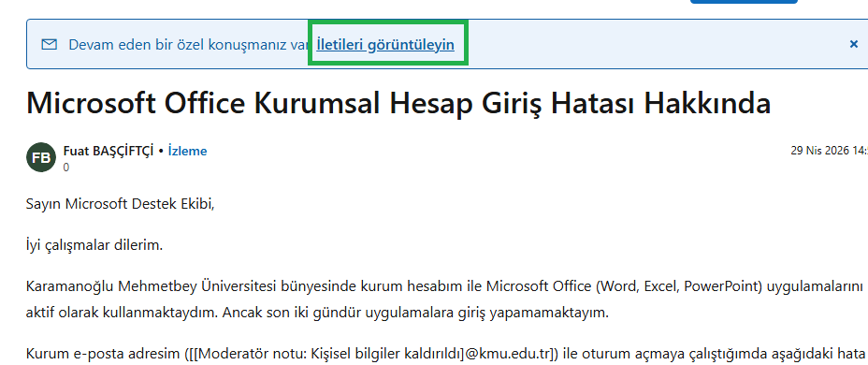The image size is (868, 365).
Task: Click the blue button at the top edge
Action: 744,2
